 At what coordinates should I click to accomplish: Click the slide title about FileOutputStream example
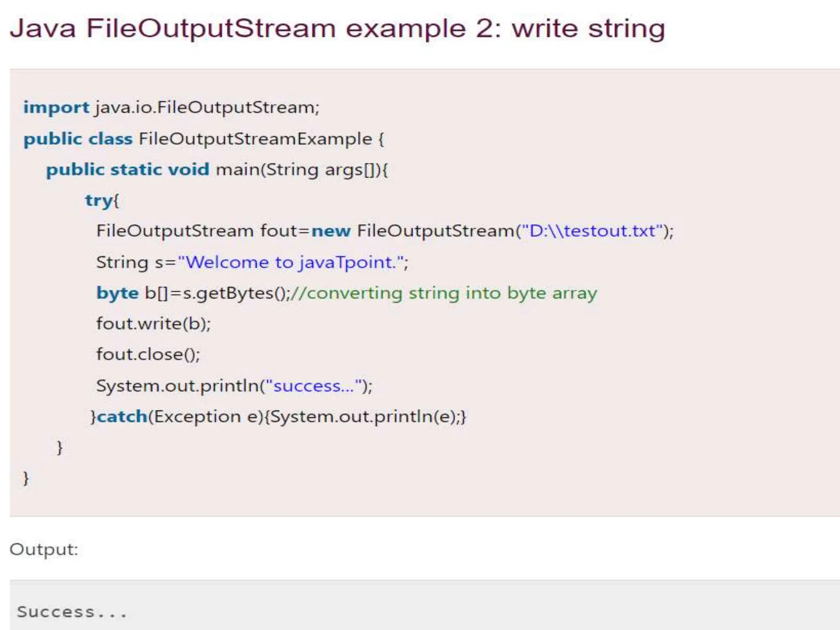tap(336, 29)
